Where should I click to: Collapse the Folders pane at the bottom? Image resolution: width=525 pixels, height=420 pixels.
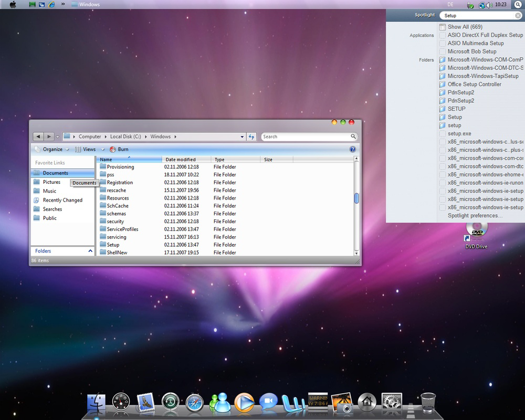[90, 251]
